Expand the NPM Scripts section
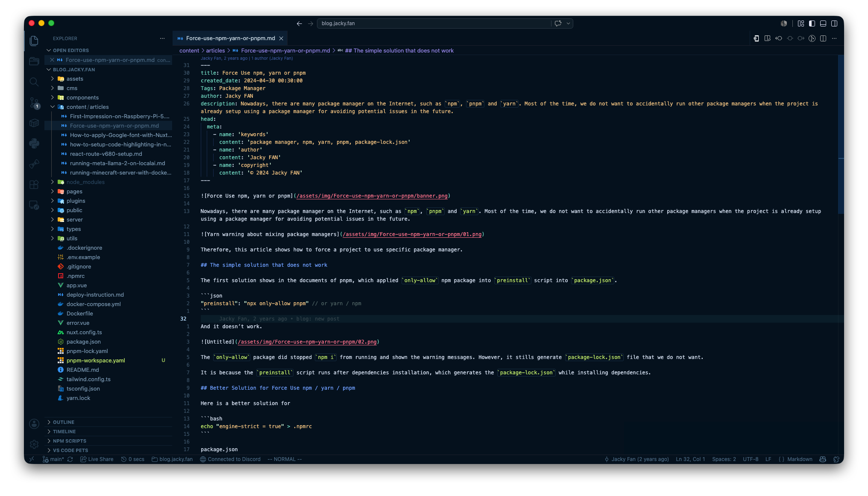This screenshot has height=496, width=868. pyautogui.click(x=109, y=441)
